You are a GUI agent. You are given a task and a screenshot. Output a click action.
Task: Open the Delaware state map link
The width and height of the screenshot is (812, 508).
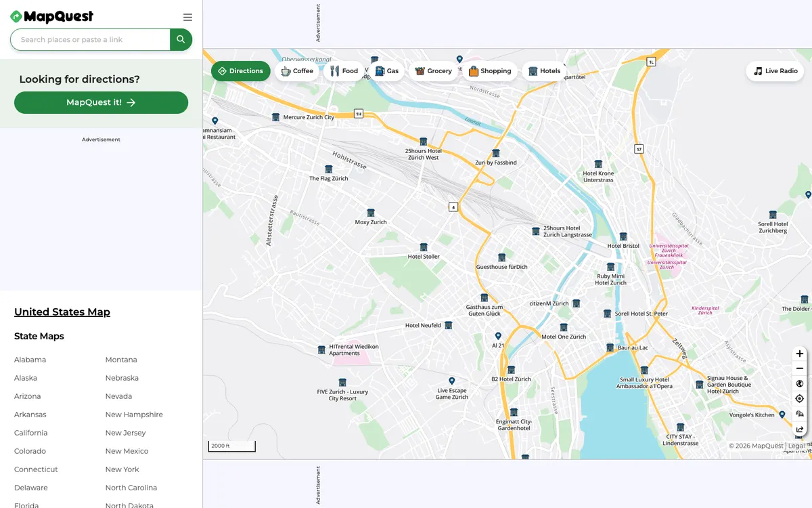(x=31, y=488)
